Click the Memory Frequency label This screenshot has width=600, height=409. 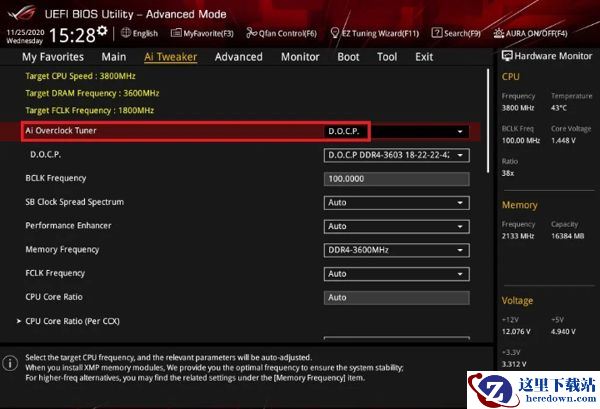coord(62,249)
